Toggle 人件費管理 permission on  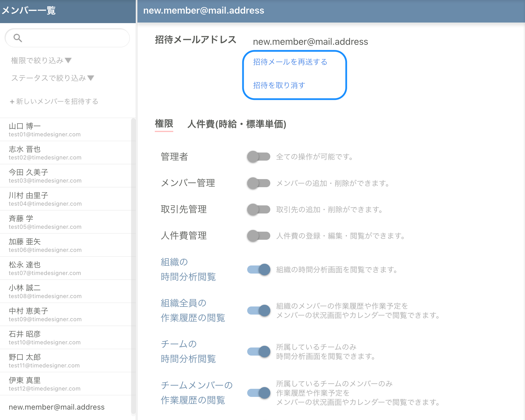(258, 236)
